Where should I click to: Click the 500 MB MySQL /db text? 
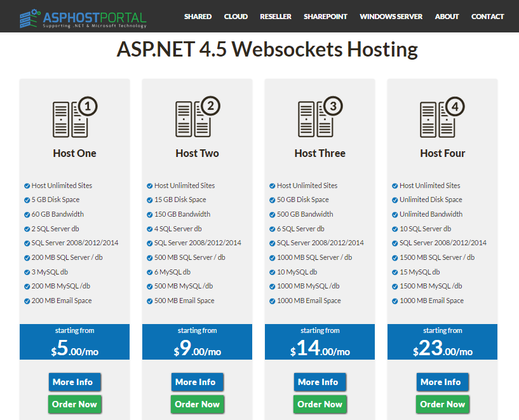coord(184,286)
